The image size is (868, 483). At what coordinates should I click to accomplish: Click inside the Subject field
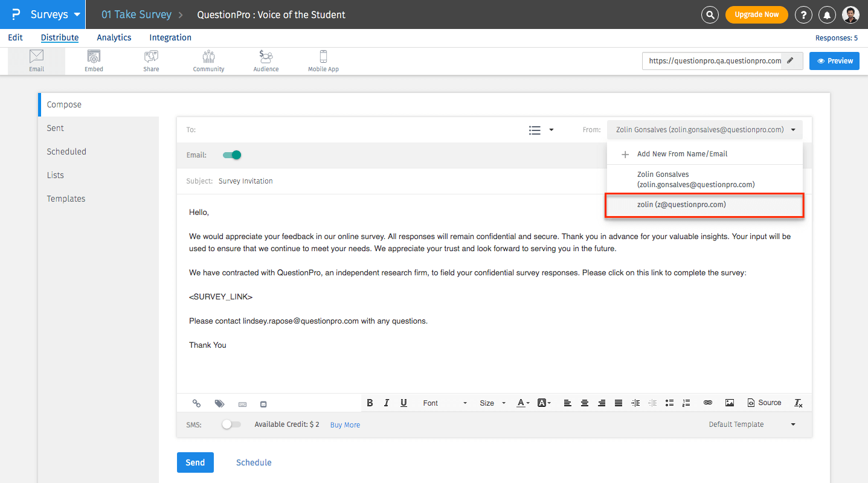point(302,181)
